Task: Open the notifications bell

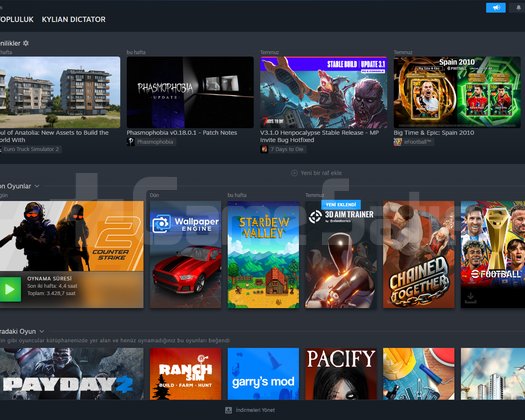Action: tap(518, 7)
